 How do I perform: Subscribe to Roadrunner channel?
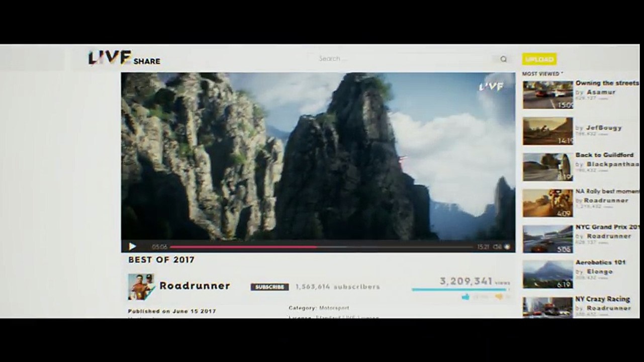[x=269, y=287]
